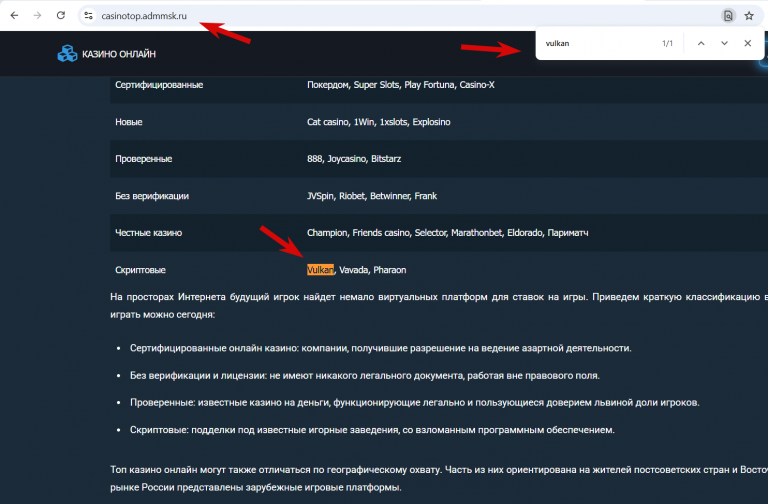
Task: Select the Скриптовые table row label
Action: click(x=140, y=270)
